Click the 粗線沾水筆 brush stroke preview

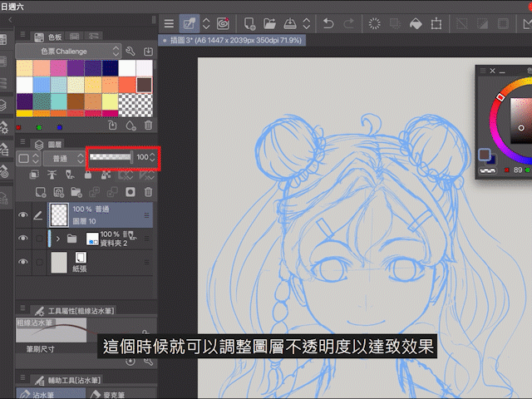click(x=51, y=330)
